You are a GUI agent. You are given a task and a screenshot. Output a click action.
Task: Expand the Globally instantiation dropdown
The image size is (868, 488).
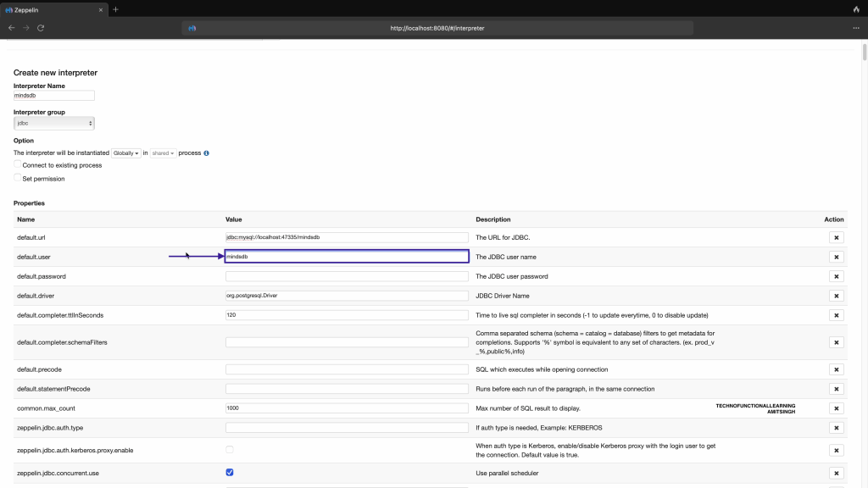coord(126,153)
